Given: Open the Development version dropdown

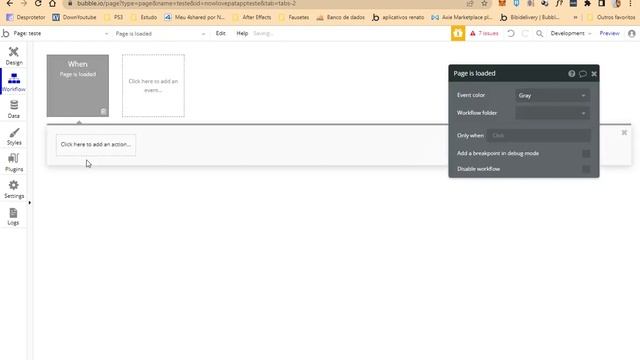Looking at the screenshot, I should coord(571,33).
